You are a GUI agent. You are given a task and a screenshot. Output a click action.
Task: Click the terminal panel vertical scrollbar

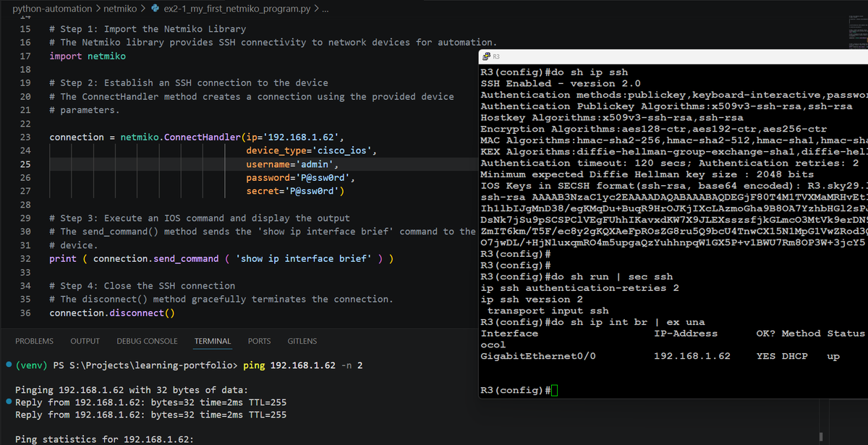pos(820,436)
